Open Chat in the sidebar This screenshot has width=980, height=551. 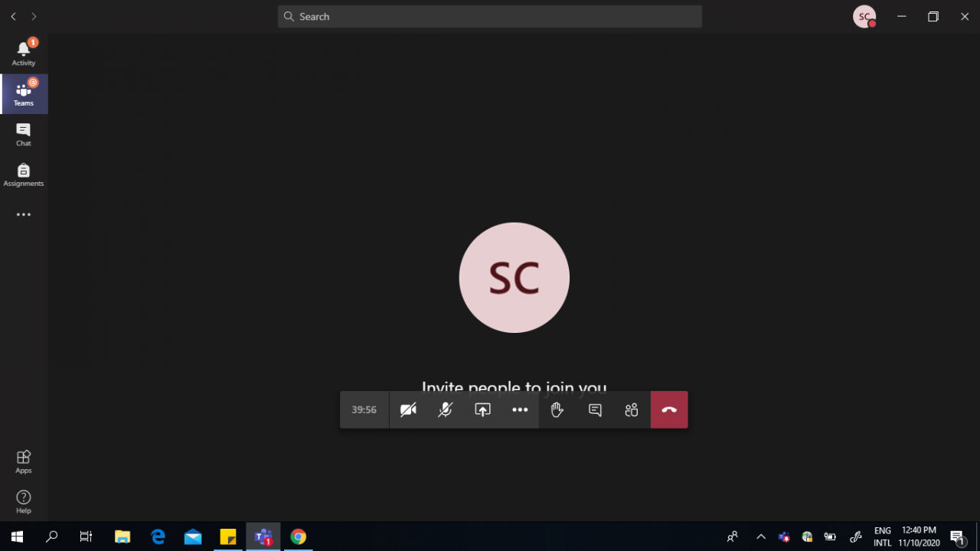pyautogui.click(x=24, y=135)
